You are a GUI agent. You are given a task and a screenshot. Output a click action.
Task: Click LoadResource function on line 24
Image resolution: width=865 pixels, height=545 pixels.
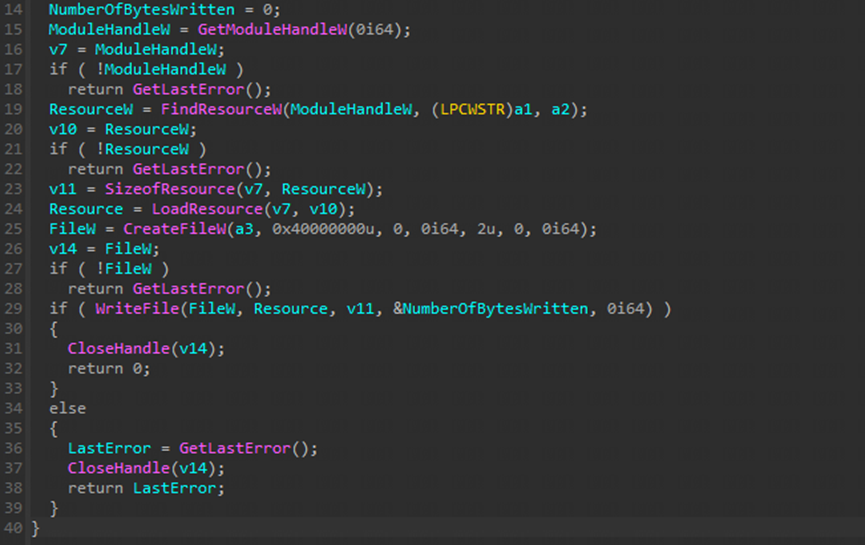[x=207, y=209]
